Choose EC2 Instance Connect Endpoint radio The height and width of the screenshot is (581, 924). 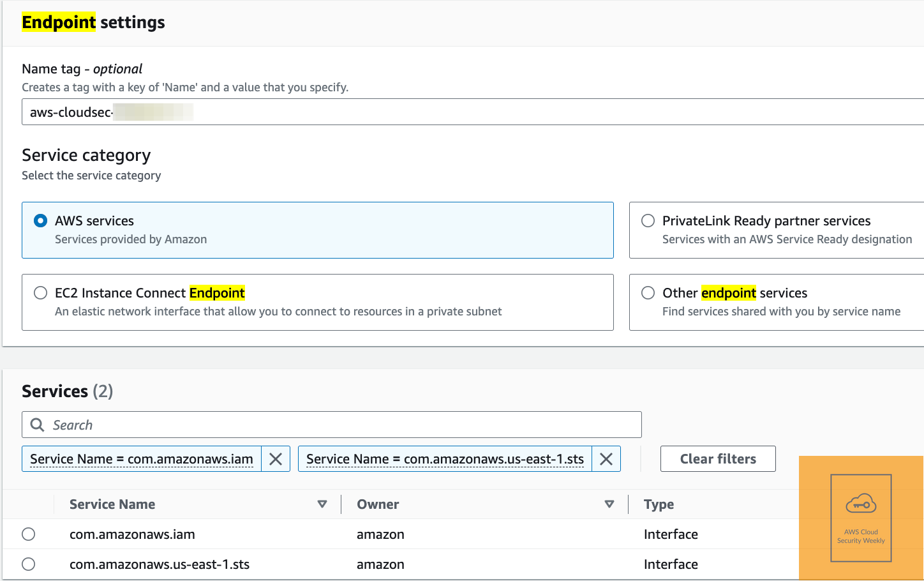click(x=41, y=293)
